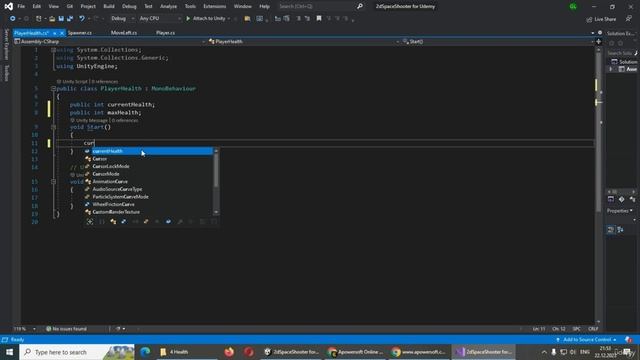Click the find in files folder icon
Screen dimensions: 640x360
coord(247,18)
